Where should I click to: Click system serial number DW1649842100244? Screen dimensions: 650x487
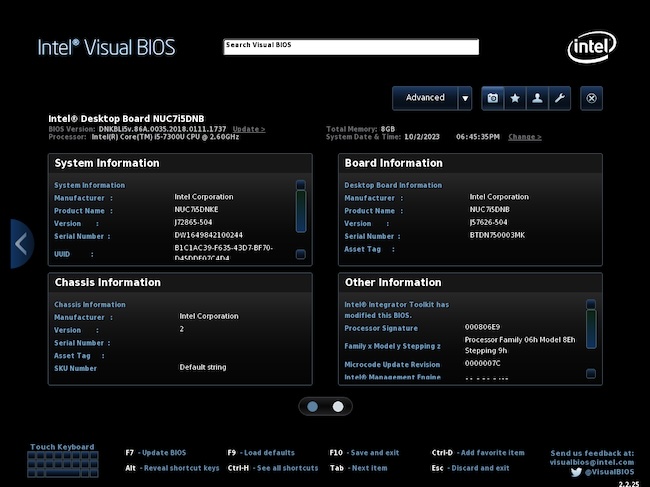209,235
